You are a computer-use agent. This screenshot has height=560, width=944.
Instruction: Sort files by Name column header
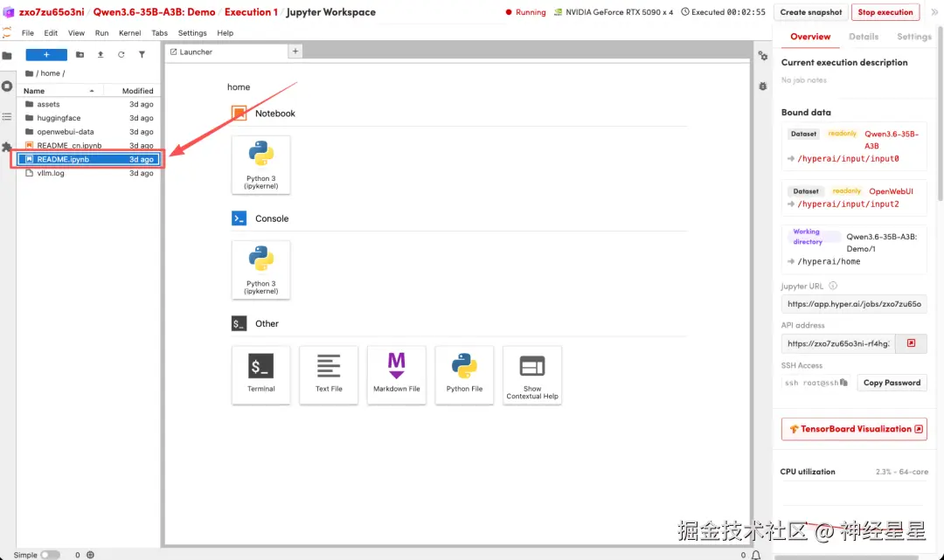[x=59, y=91]
